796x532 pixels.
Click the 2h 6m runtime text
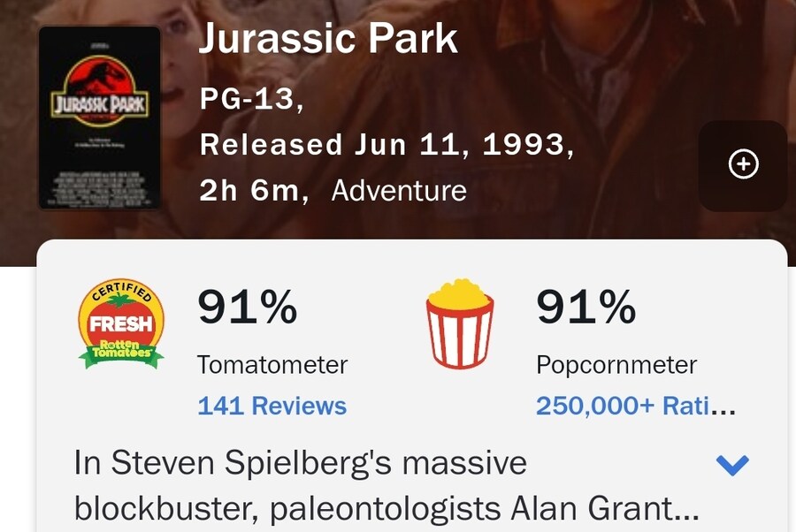pos(254,191)
